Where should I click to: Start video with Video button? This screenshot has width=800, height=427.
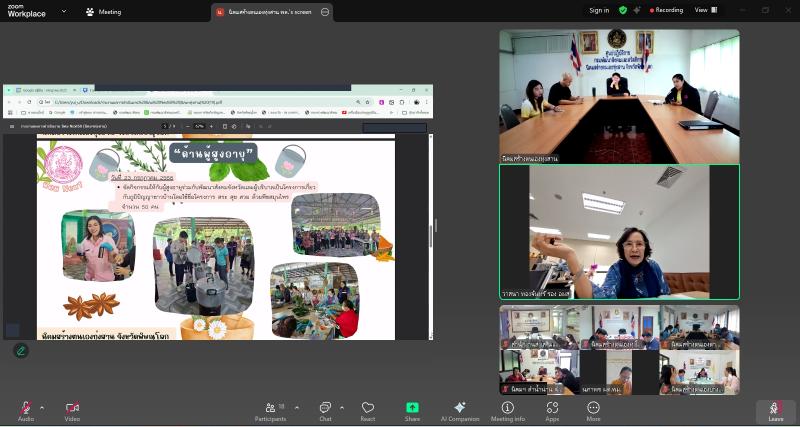click(x=72, y=411)
